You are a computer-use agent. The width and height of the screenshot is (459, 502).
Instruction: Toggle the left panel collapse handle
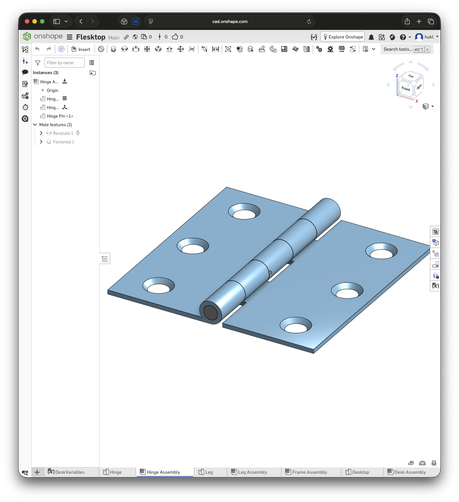tap(105, 259)
